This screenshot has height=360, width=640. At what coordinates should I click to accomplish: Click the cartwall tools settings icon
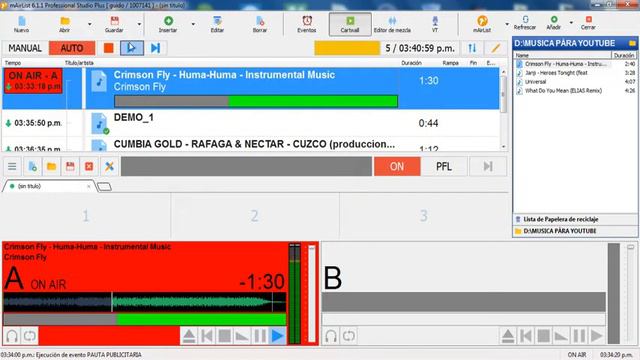pyautogui.click(x=109, y=167)
